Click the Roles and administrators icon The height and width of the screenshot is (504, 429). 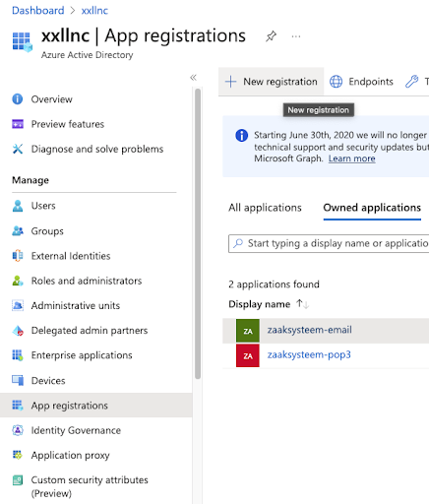tap(18, 281)
